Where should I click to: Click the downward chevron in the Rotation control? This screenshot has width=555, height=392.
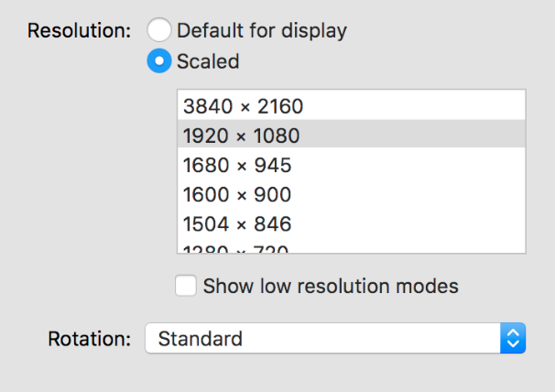pos(513,343)
